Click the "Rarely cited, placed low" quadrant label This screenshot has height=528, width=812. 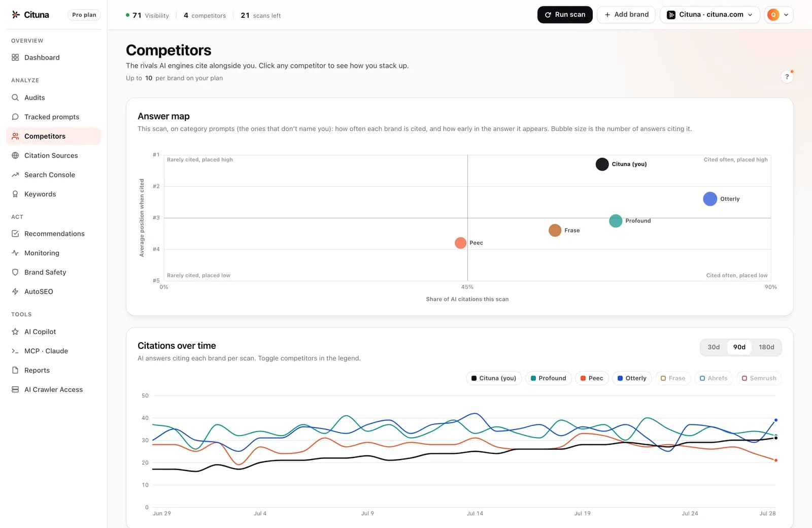point(198,275)
